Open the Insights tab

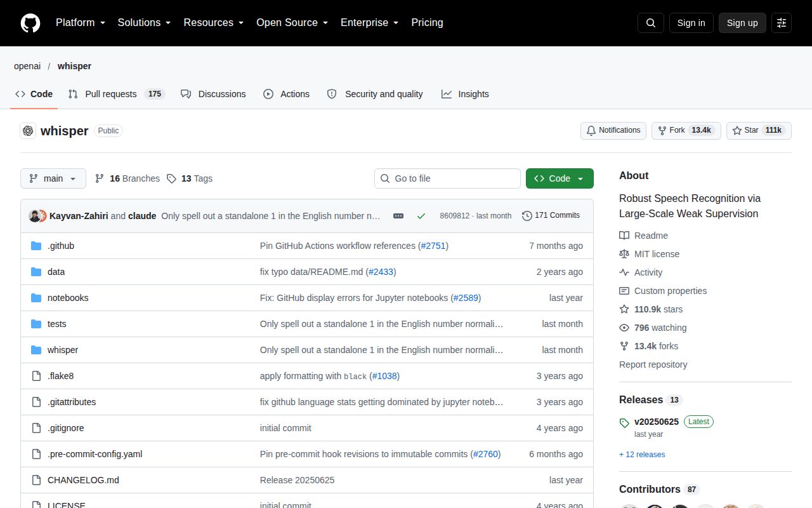click(x=465, y=94)
